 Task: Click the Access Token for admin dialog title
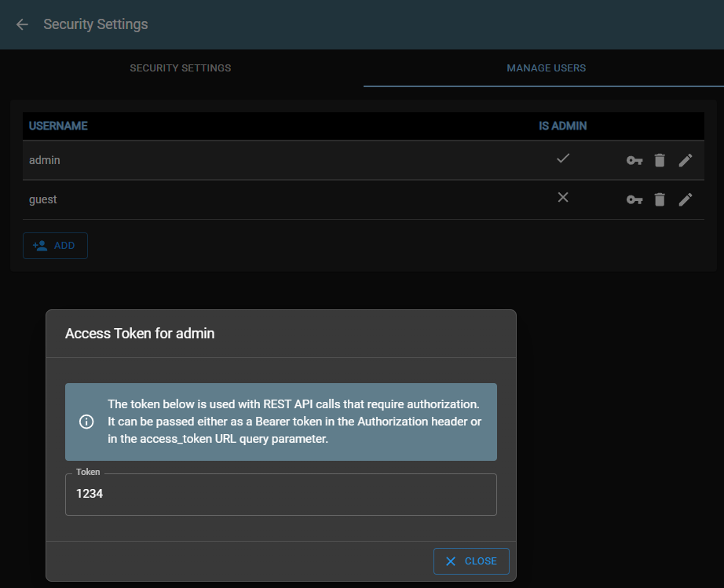coord(140,334)
